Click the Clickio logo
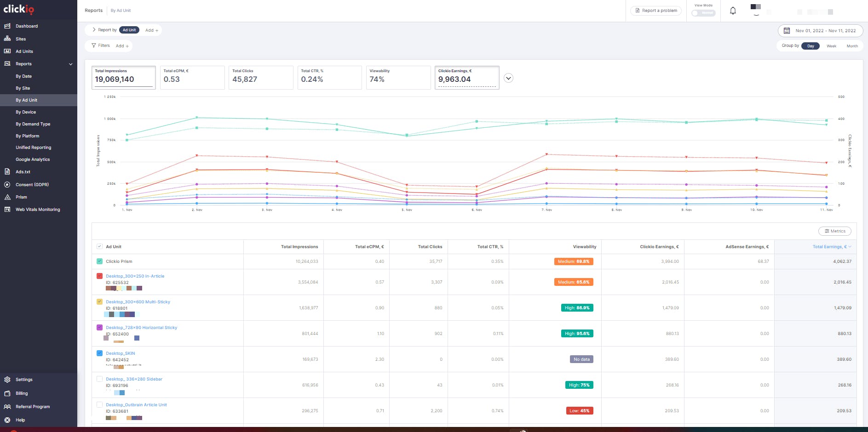868x432 pixels. [19, 9]
